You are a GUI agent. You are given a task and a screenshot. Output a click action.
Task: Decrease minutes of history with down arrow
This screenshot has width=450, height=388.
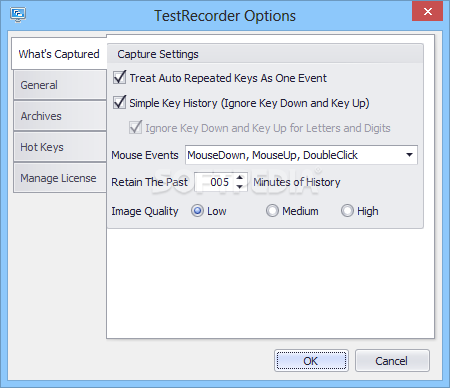pos(239,187)
